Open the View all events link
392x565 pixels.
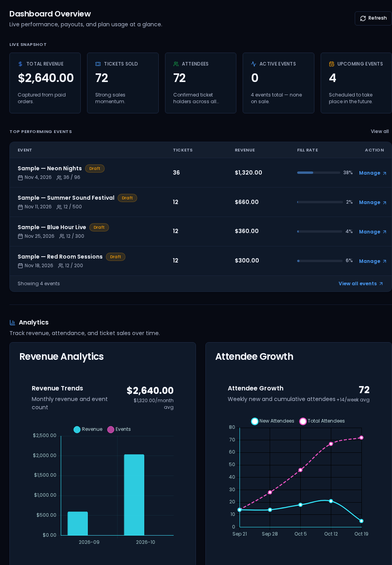click(x=361, y=284)
